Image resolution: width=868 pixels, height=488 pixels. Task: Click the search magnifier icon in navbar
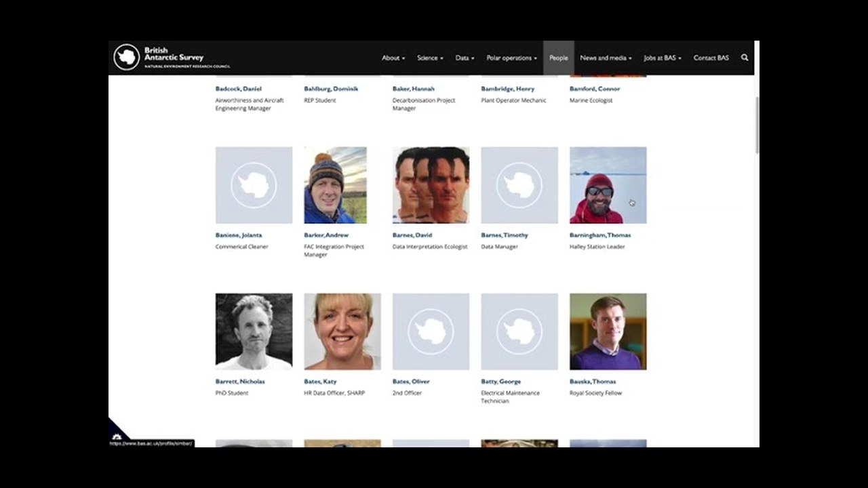(745, 58)
